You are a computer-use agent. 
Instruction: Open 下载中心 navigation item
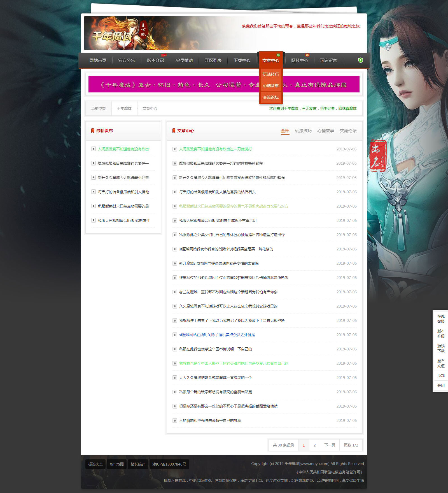242,60
